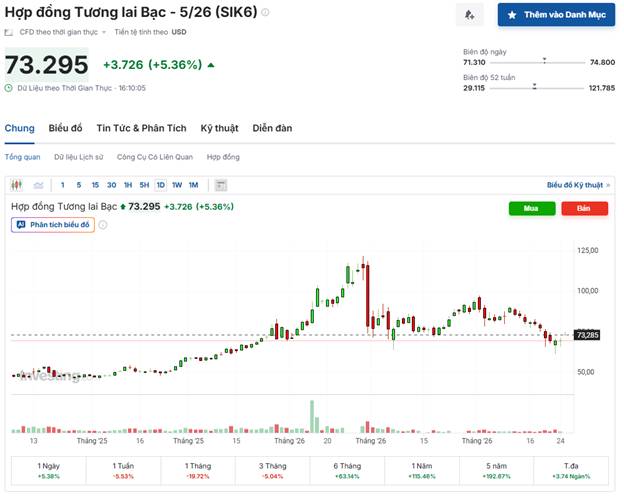Click the flag icon beside CFD label
Screen dimensions: 624x500
(x=8, y=32)
